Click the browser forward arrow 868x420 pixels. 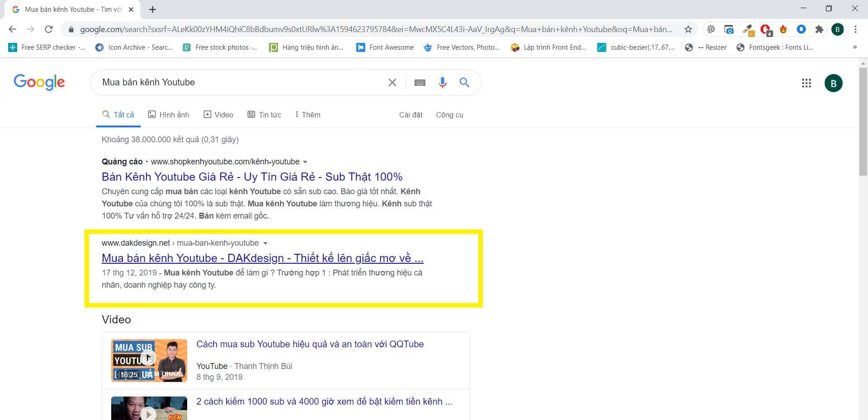30,29
